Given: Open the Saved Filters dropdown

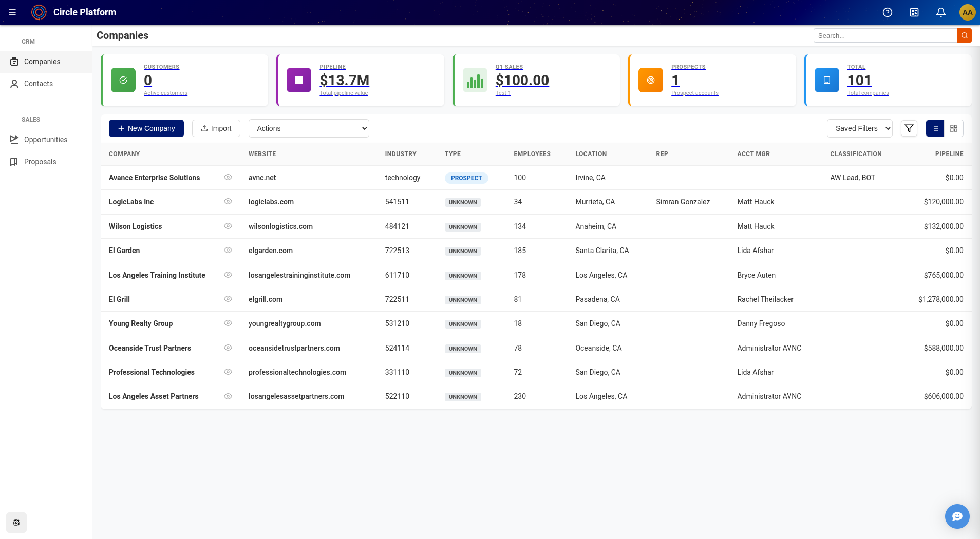Looking at the screenshot, I should (859, 128).
